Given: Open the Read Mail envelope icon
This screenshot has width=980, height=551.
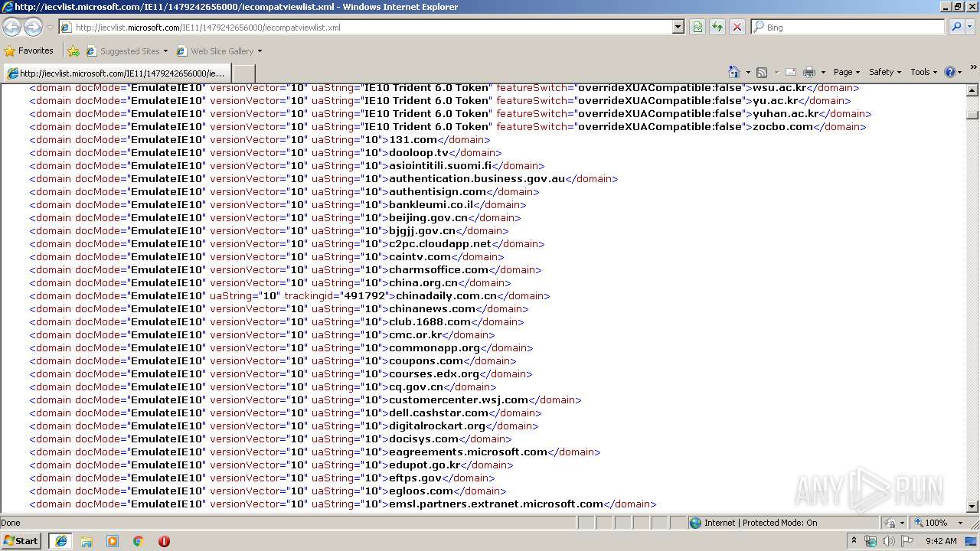Looking at the screenshot, I should click(791, 72).
